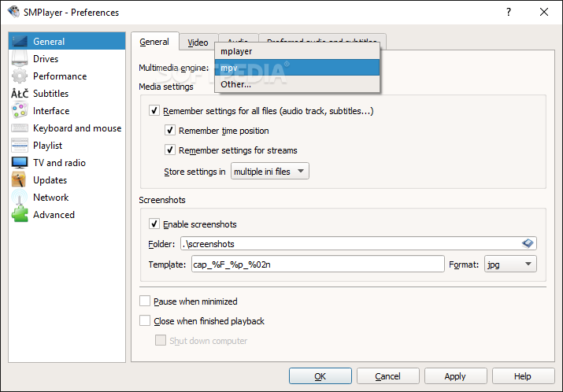Open the Drives preferences section
Screen dimensions: 563x392
tap(67, 58)
